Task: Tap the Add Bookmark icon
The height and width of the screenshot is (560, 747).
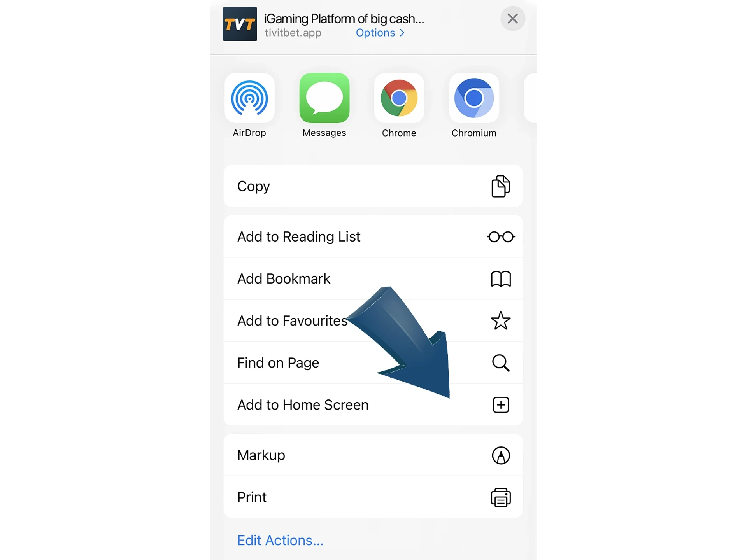Action: point(501,278)
